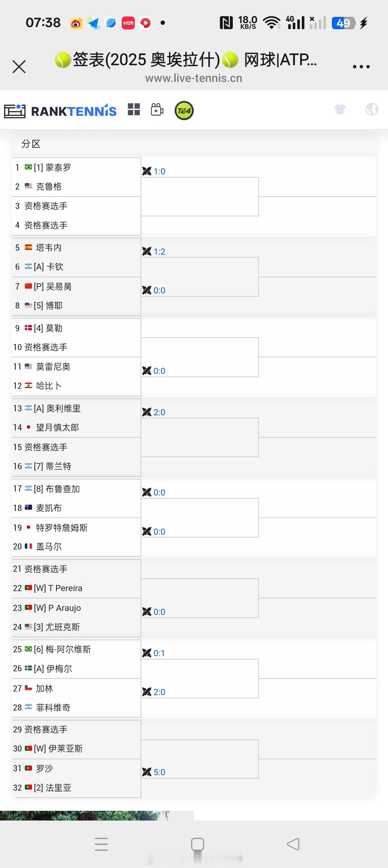Tap the 分区 section header
The width and height of the screenshot is (388, 868).
31,144
